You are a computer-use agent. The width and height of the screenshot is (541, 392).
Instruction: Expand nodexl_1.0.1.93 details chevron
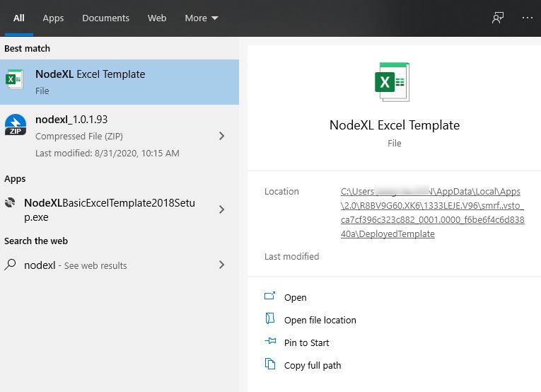(221, 136)
